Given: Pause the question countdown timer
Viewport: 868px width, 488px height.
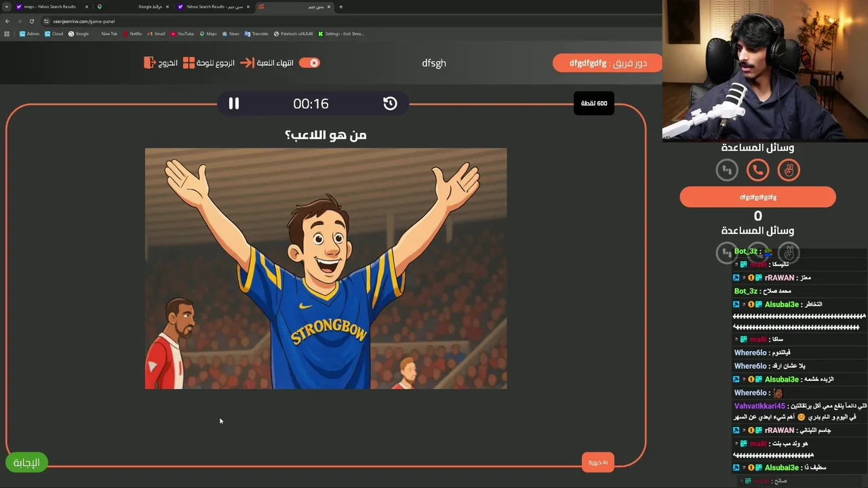Looking at the screenshot, I should 234,103.
